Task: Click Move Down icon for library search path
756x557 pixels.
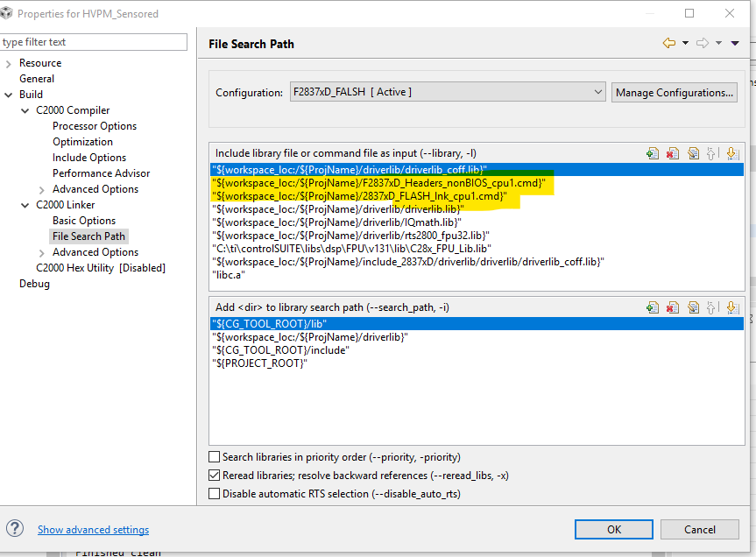Action: 731,307
